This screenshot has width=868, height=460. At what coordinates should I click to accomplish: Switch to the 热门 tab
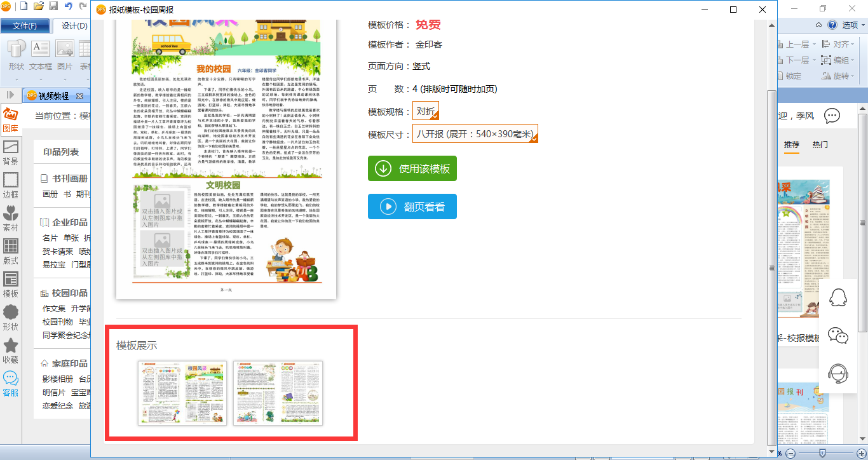(820, 145)
